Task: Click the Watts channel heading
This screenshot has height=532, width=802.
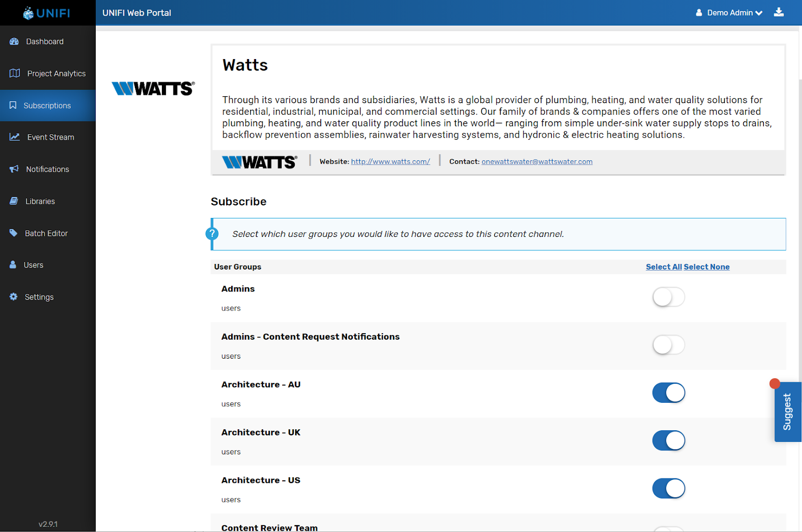Action: (x=245, y=65)
